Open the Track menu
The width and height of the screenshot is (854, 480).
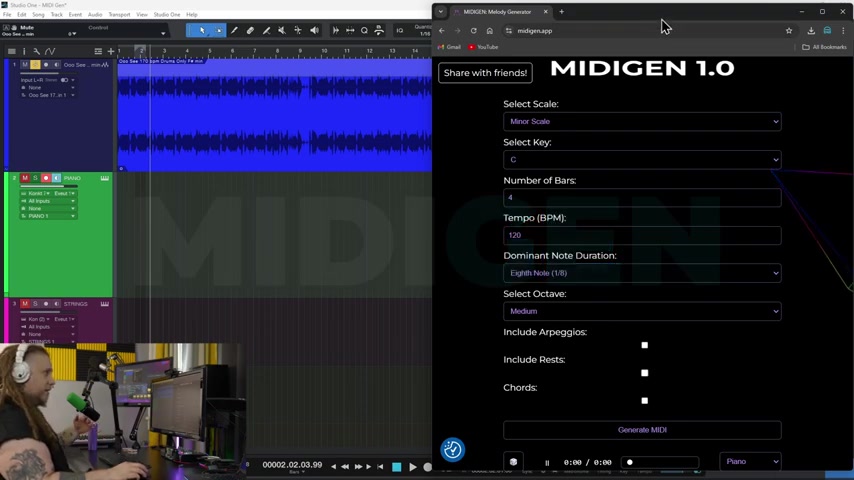point(57,15)
